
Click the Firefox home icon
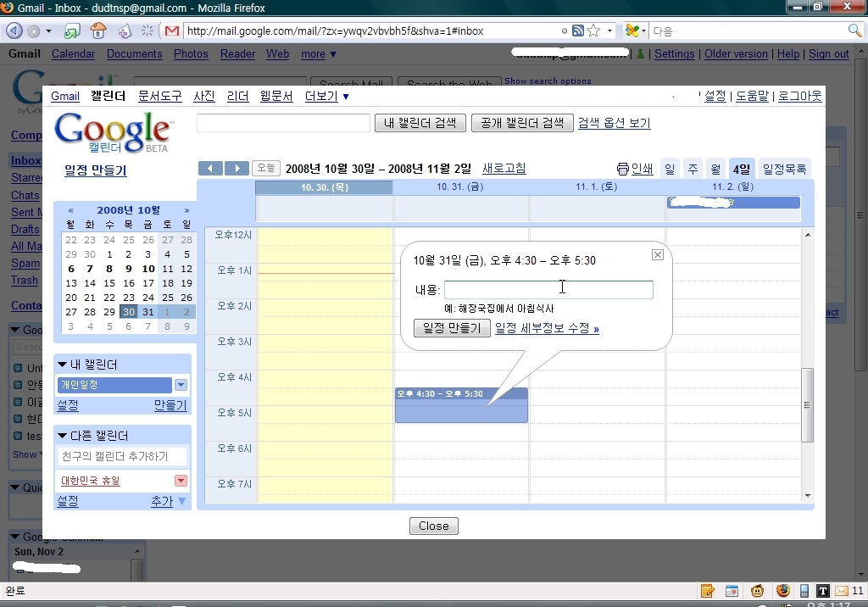(98, 31)
